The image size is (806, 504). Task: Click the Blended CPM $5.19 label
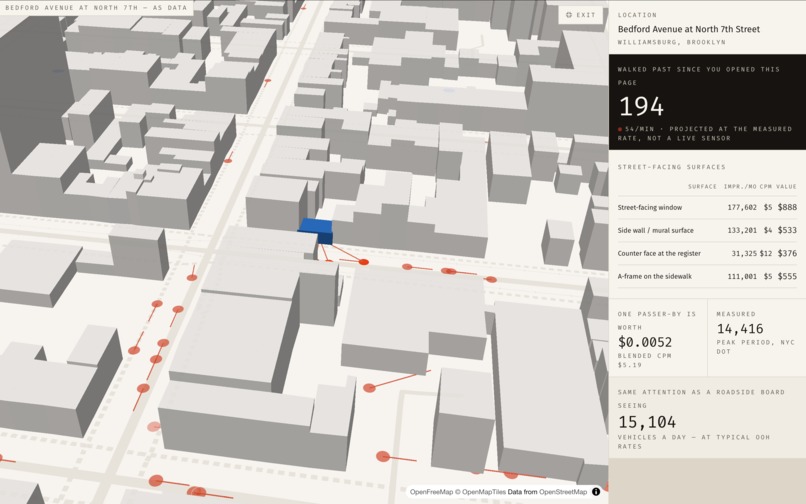(645, 360)
